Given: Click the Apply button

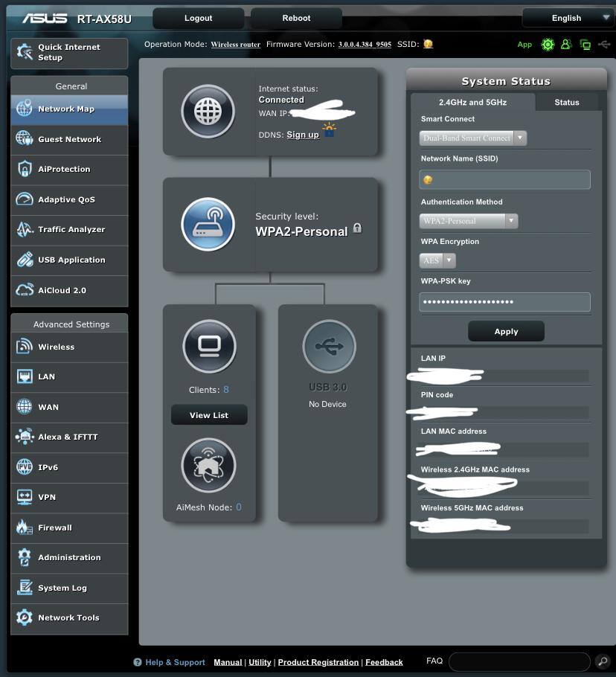Looking at the screenshot, I should pos(506,332).
